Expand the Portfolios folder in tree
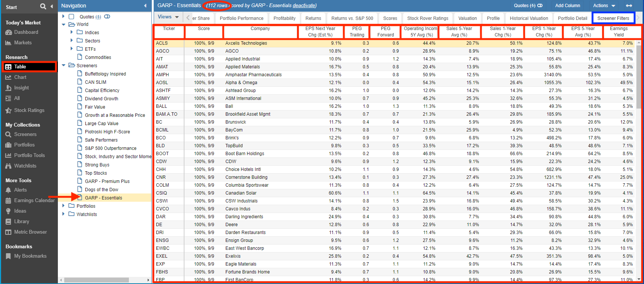 tap(63, 206)
